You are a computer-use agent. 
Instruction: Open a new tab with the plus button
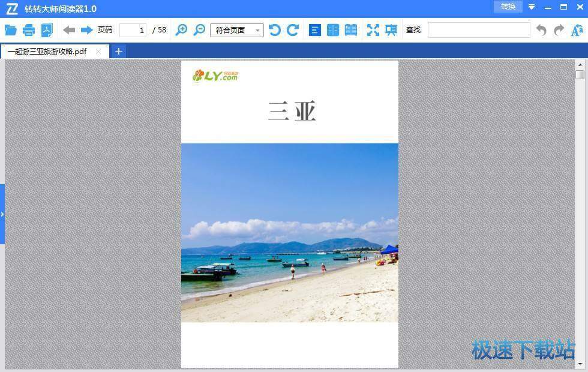pyautogui.click(x=118, y=52)
